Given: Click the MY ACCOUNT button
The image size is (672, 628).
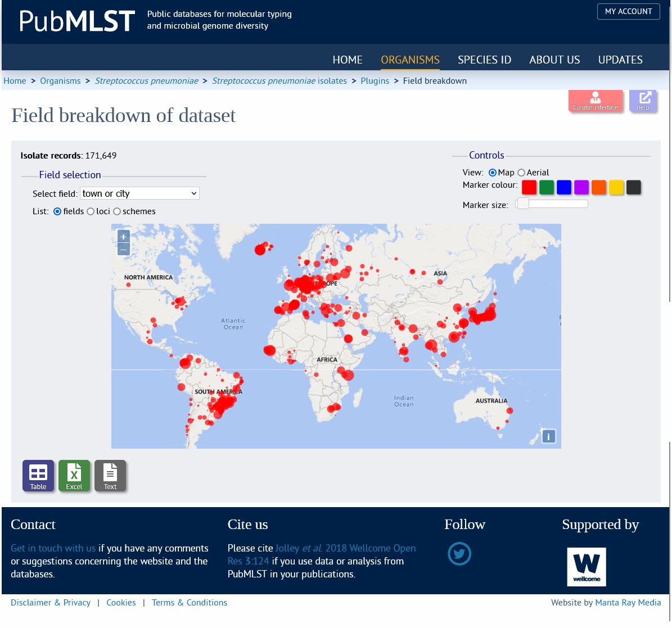Looking at the screenshot, I should (x=628, y=12).
